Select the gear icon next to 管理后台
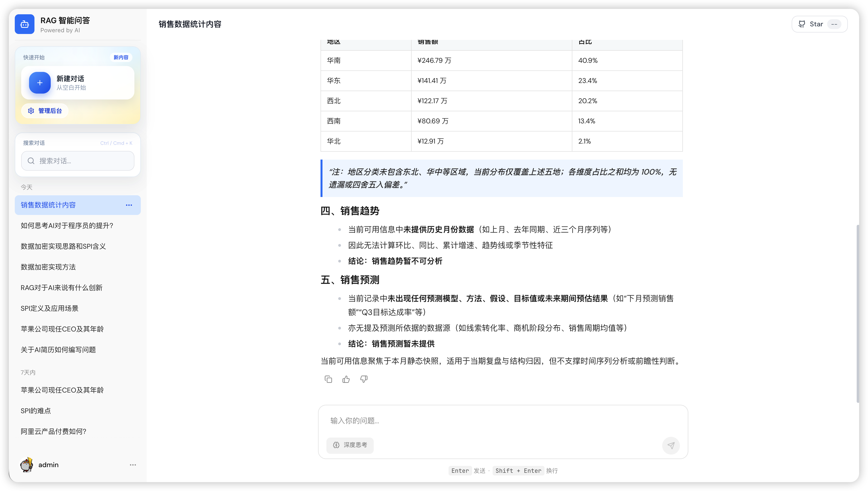Image resolution: width=868 pixels, height=491 pixels. click(31, 111)
